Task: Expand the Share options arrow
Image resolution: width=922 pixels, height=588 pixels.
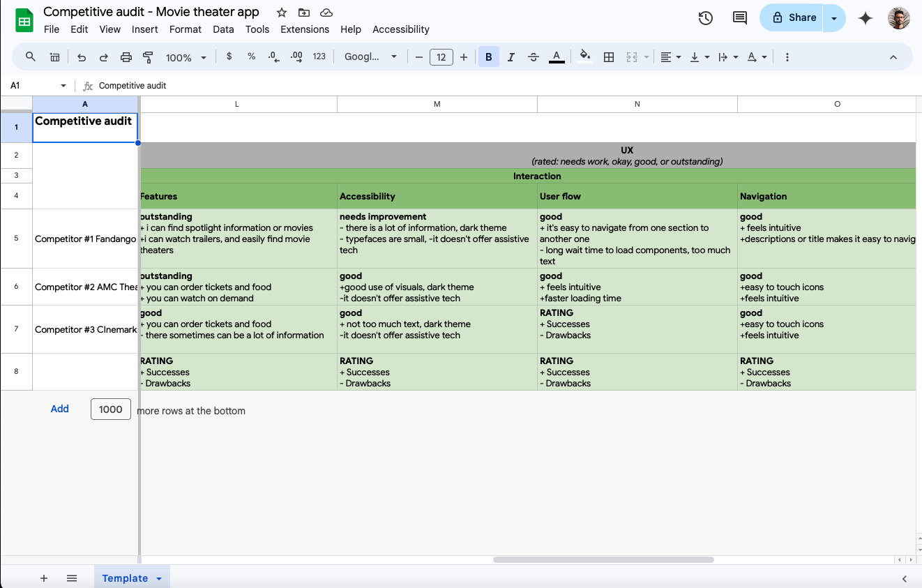Action: tap(834, 18)
